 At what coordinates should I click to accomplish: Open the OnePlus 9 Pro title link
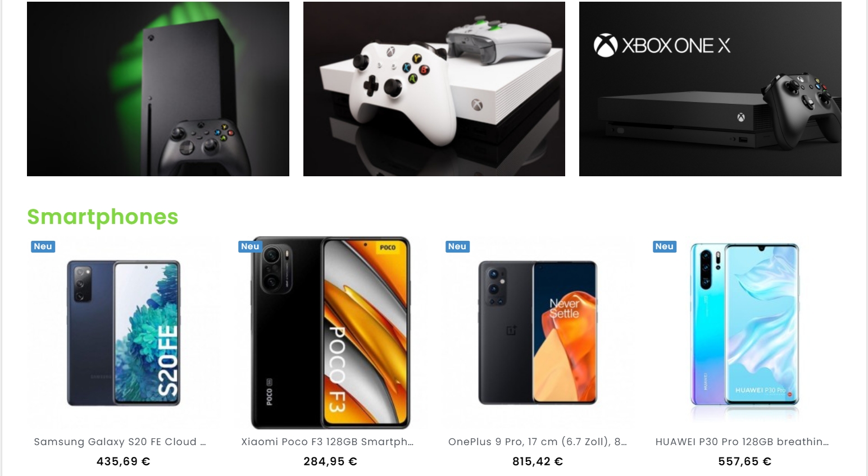click(x=538, y=442)
